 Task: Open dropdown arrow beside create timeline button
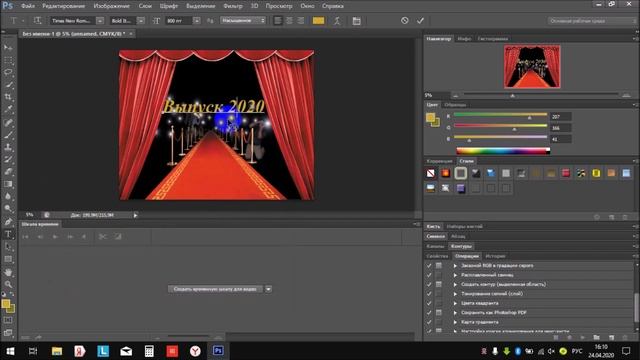tap(269, 289)
